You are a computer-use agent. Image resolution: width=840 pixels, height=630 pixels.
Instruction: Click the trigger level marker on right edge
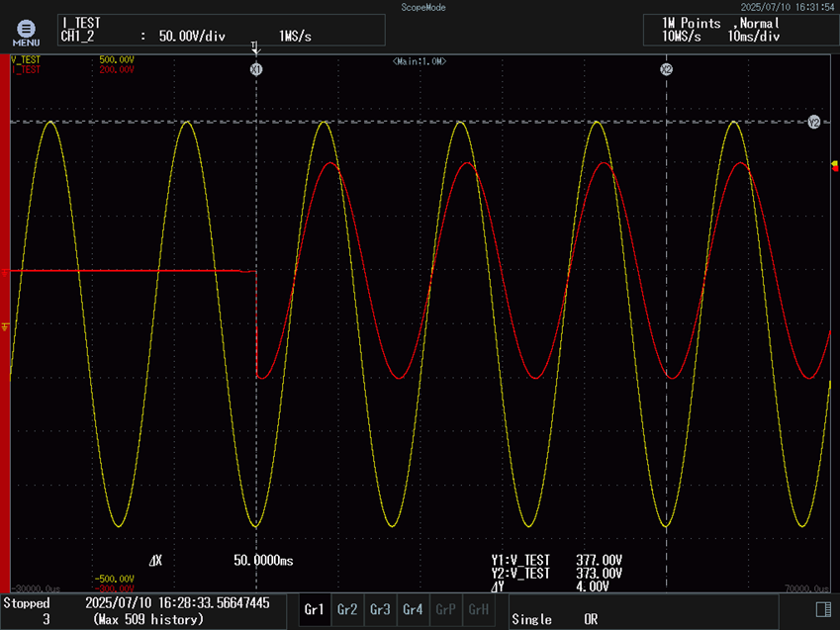coord(834,166)
